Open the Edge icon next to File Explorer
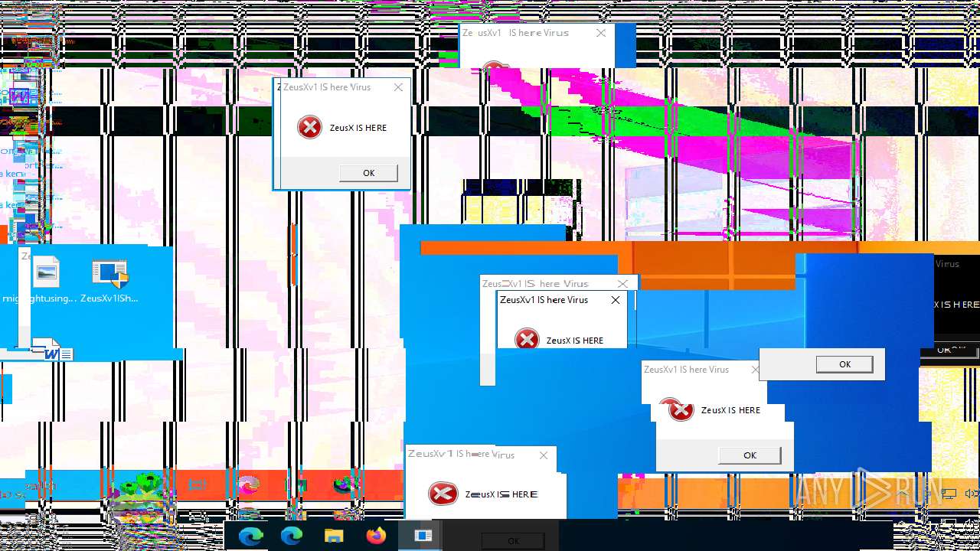Image resolution: width=980 pixels, height=551 pixels. (292, 536)
